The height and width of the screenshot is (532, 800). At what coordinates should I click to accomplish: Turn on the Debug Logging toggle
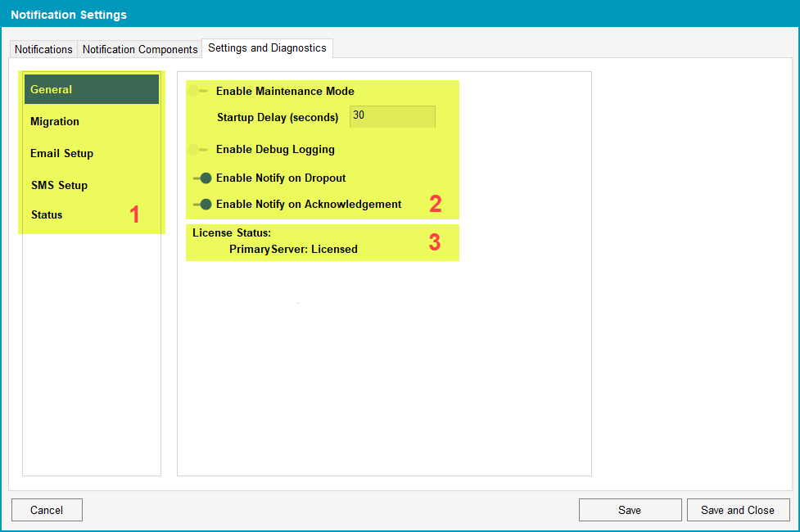[x=197, y=149]
